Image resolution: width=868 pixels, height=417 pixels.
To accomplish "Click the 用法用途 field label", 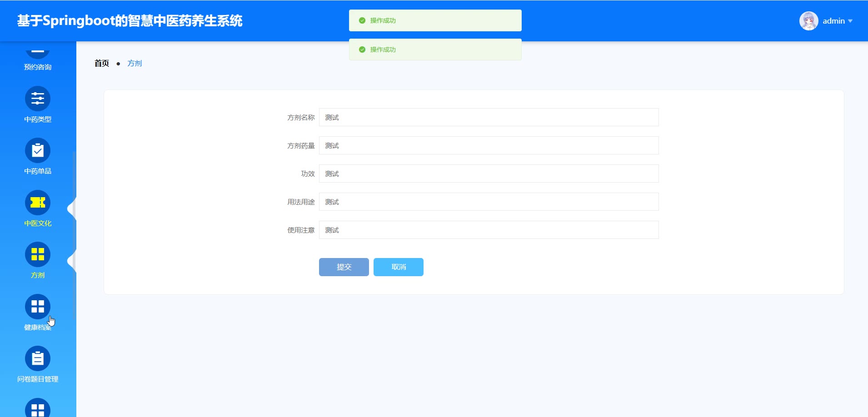I will click(x=301, y=202).
